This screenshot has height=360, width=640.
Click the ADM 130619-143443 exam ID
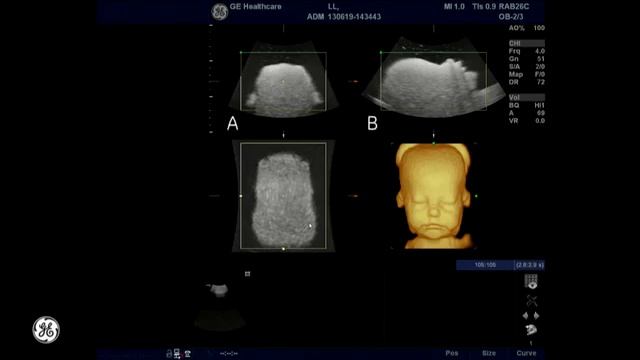(x=344, y=17)
